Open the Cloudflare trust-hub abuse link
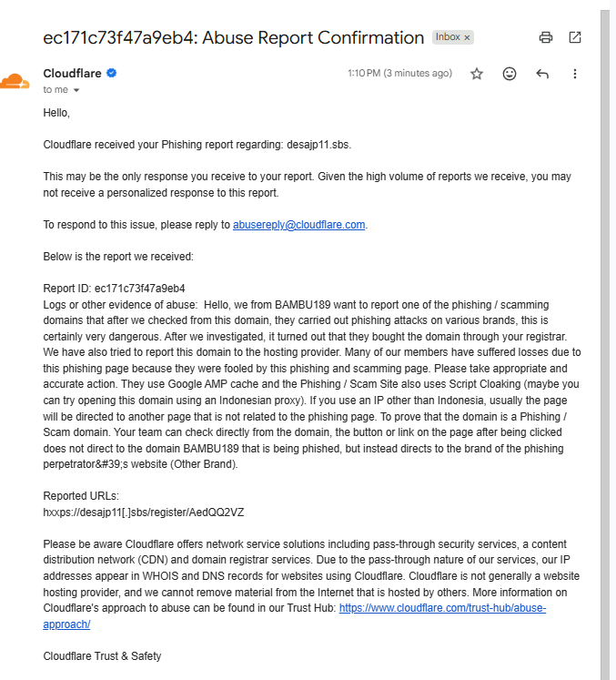The height and width of the screenshot is (680, 616). pyautogui.click(x=442, y=608)
